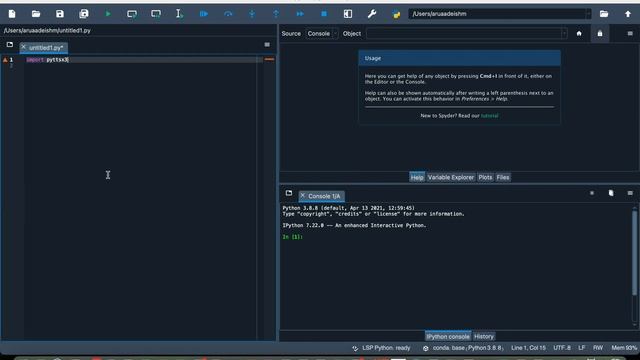The height and width of the screenshot is (360, 640).
Task: Browse for a working directory
Action: 604,14
